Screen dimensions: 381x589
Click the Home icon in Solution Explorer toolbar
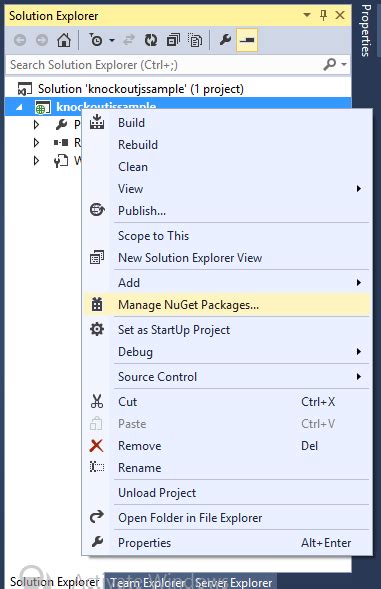(64, 40)
